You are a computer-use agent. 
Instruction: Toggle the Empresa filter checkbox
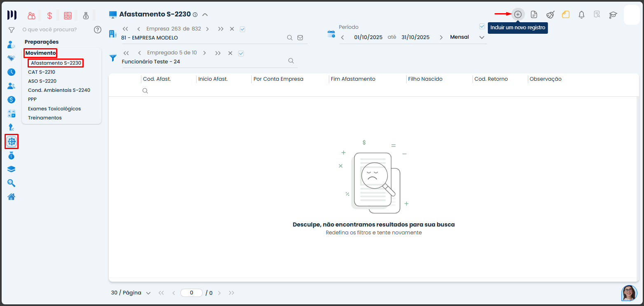242,29
